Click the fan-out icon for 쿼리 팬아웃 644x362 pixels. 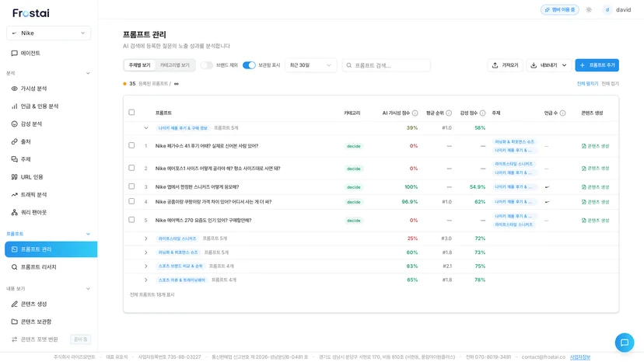[14, 212]
